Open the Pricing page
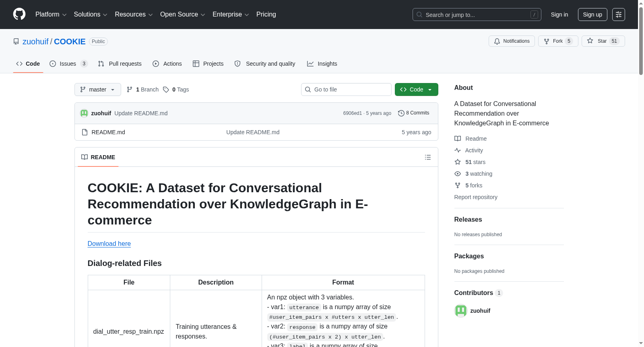The height and width of the screenshot is (347, 644). coord(266,15)
